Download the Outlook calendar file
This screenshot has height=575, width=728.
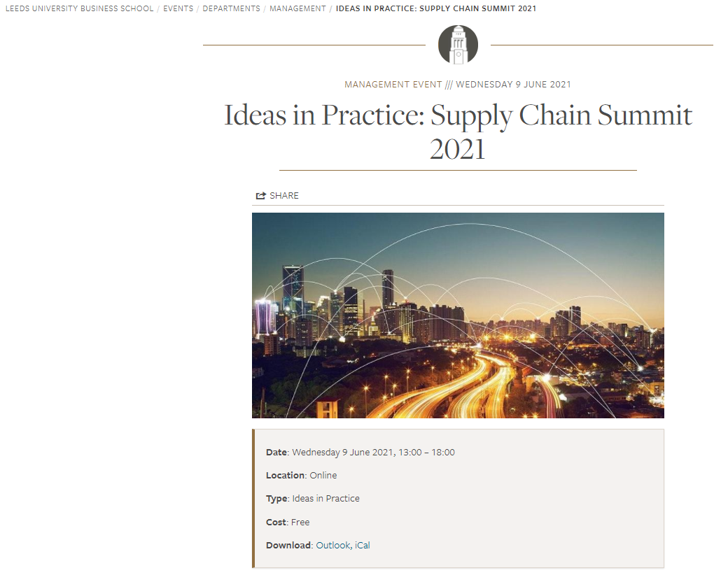click(x=332, y=545)
